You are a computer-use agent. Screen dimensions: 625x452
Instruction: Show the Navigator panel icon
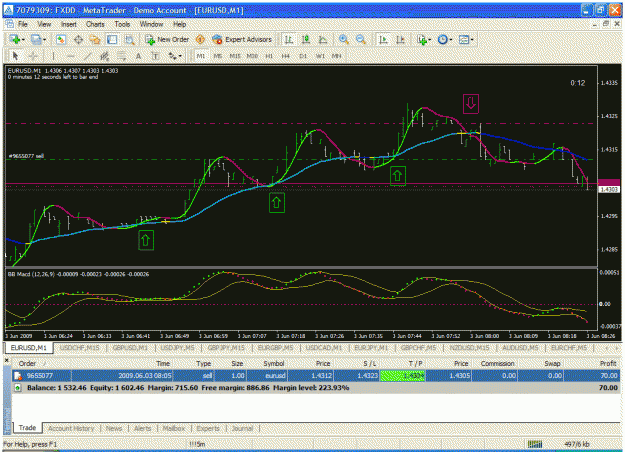[x=95, y=39]
